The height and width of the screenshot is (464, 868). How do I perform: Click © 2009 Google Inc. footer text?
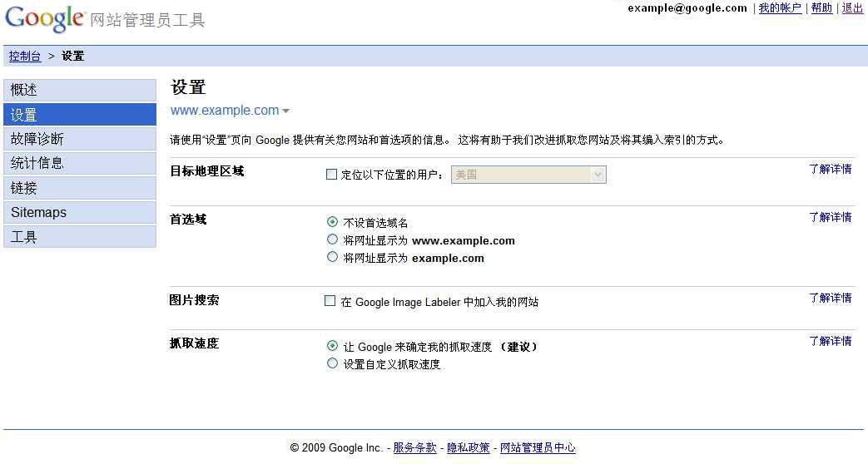pos(336,447)
